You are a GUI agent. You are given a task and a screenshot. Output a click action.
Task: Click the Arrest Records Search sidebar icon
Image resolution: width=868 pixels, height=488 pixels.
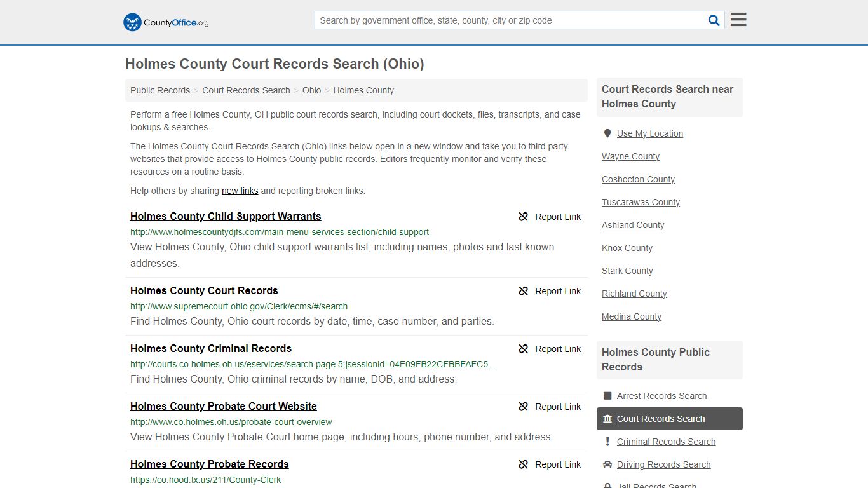pos(607,396)
